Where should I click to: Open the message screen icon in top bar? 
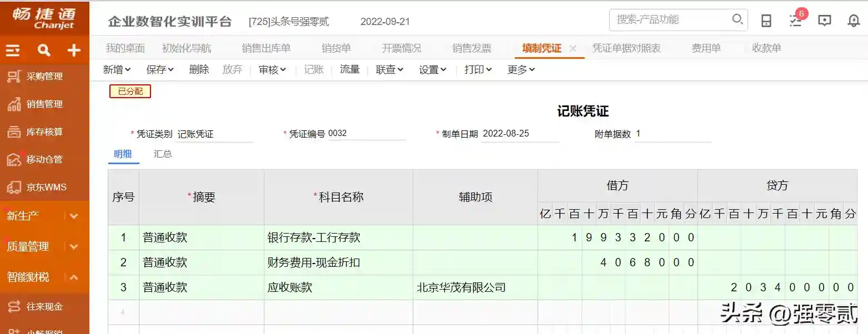coord(825,21)
